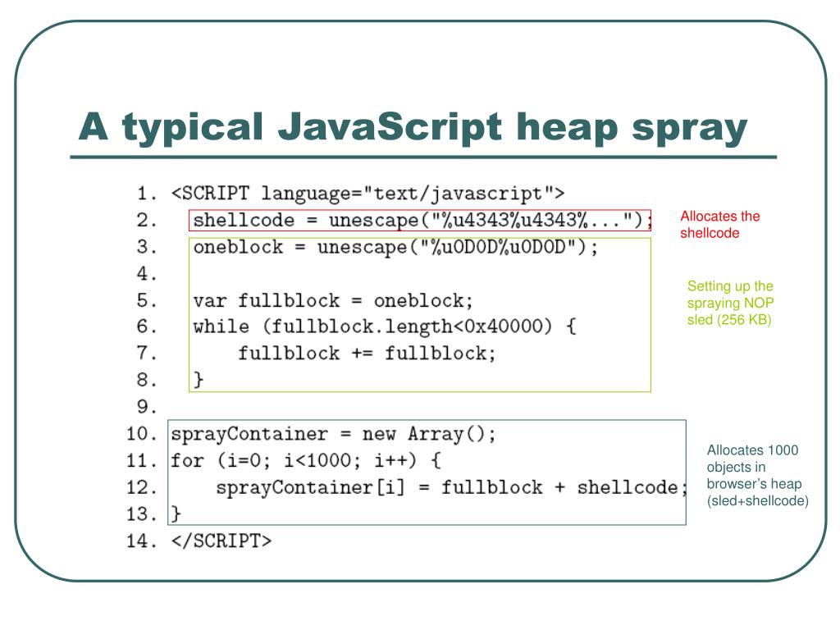Click the red annotation 'Allocates the shellcode'
The image size is (840, 630).
(720, 225)
